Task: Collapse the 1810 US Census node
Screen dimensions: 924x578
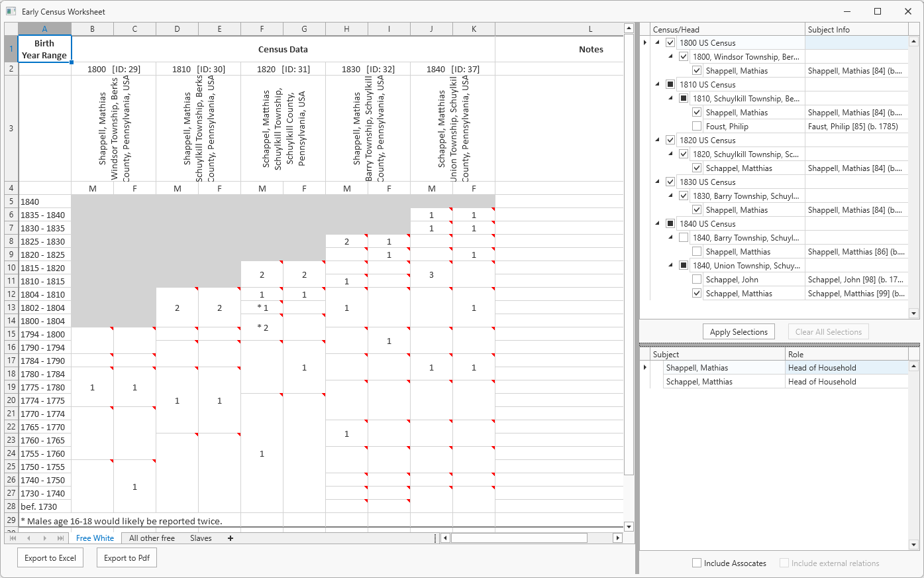Action: [x=658, y=85]
